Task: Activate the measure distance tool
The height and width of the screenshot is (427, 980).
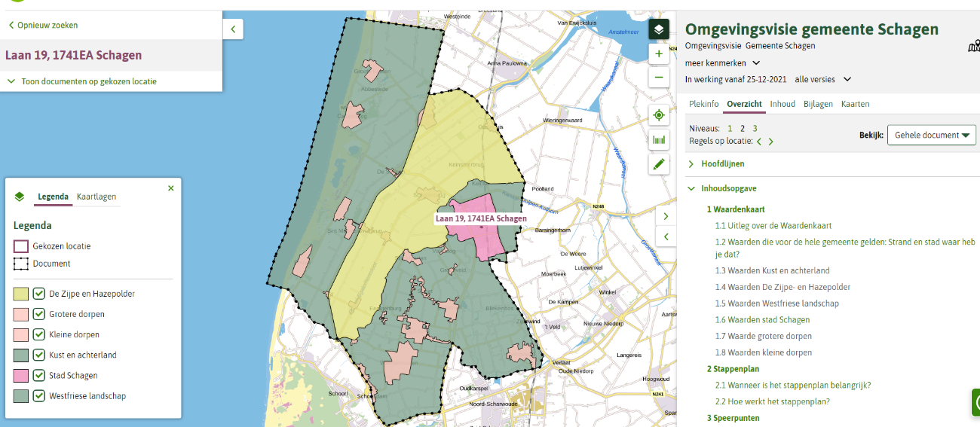Action: (x=659, y=139)
